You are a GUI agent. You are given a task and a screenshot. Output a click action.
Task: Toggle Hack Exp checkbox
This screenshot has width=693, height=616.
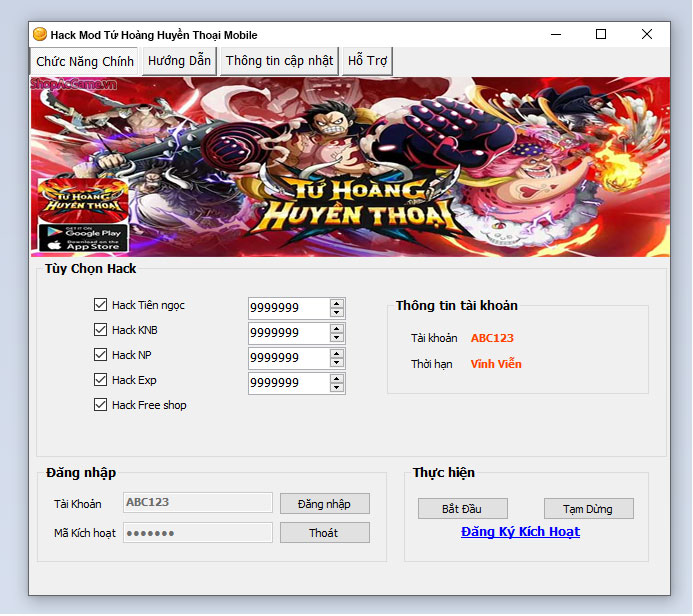click(100, 380)
